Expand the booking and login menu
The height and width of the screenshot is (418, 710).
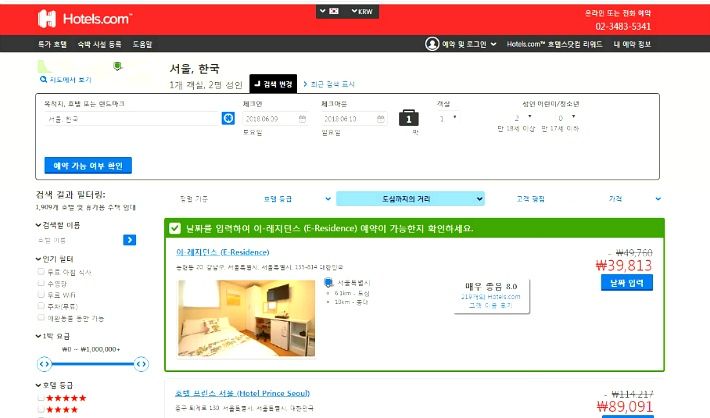tap(469, 44)
